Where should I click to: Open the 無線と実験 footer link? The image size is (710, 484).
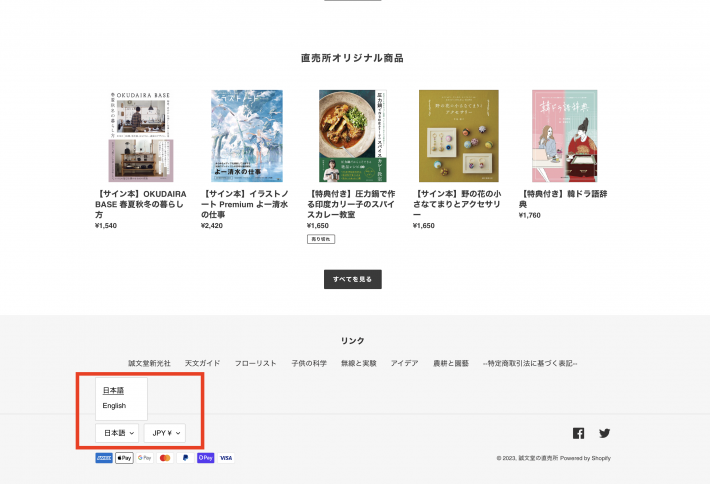tap(359, 363)
